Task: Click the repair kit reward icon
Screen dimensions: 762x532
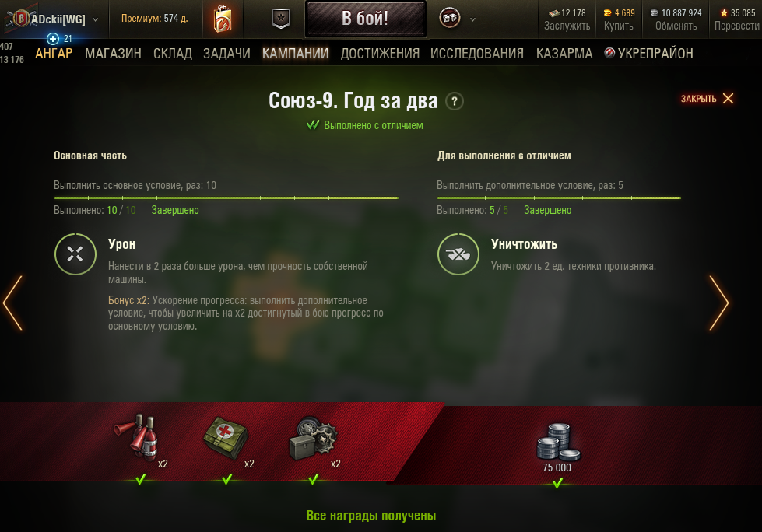Action: tap(312, 439)
